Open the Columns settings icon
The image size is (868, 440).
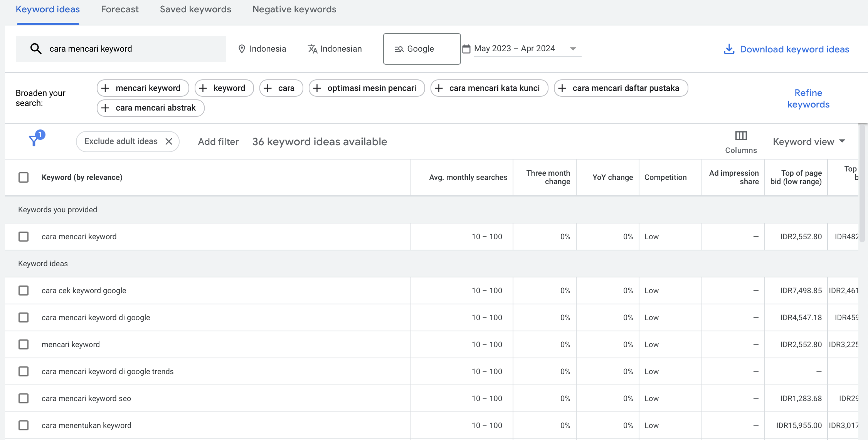click(740, 136)
